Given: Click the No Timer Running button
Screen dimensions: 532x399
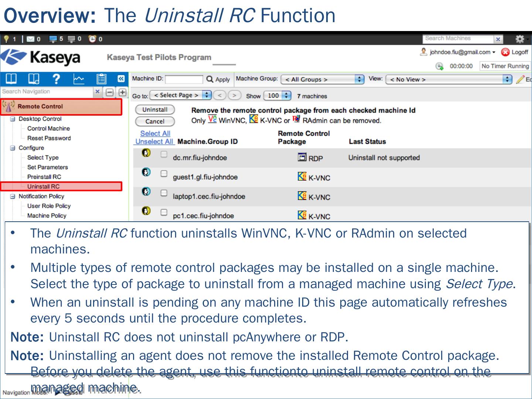Looking at the screenshot, I should coord(505,66).
